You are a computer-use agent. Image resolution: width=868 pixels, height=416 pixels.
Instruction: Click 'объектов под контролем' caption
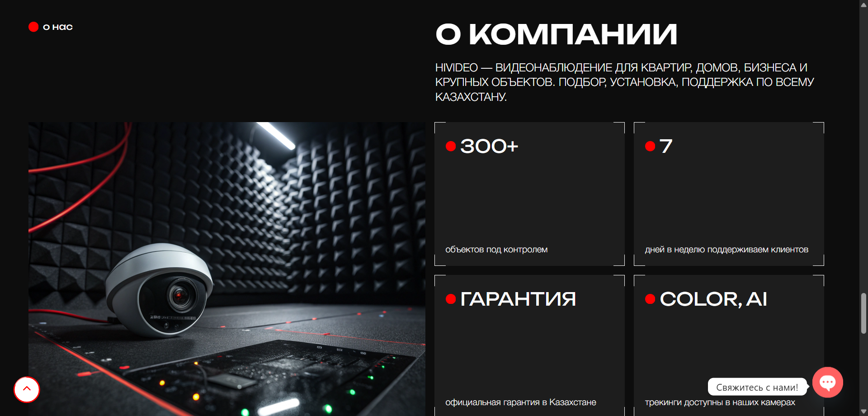(496, 250)
